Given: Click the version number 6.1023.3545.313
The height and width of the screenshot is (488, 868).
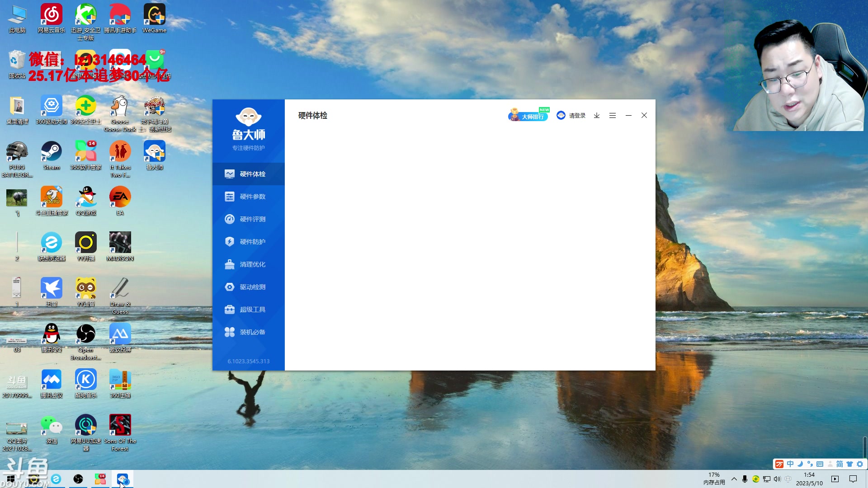Looking at the screenshot, I should click(x=249, y=361).
